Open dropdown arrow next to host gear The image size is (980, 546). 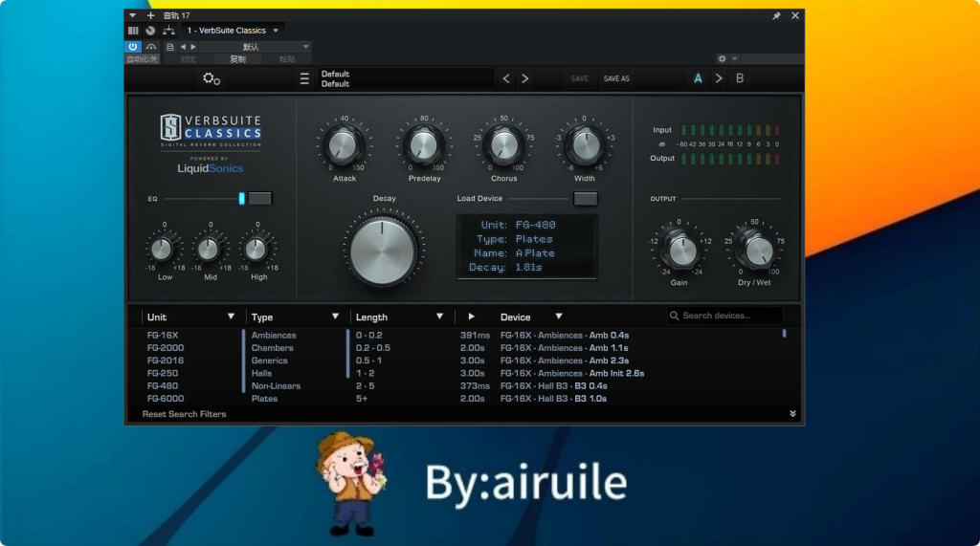point(734,58)
